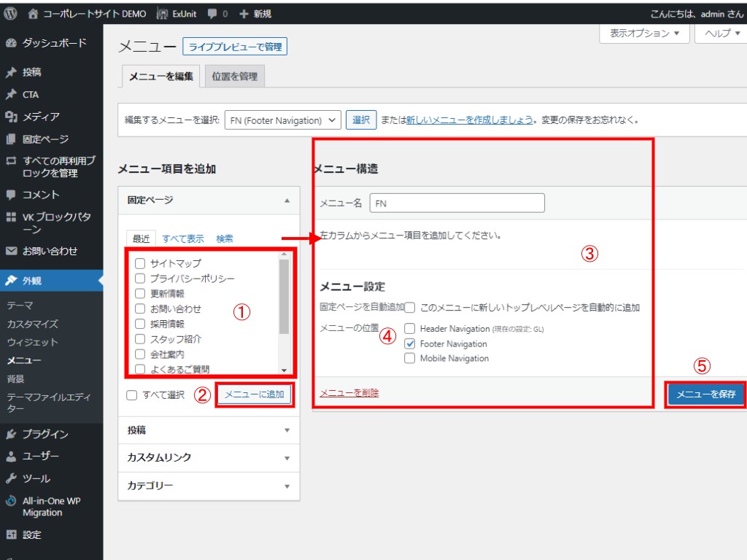Screen dimensions: 747x560
Task: Click the プラグイン plugins icon in sidebar
Action: click(11, 434)
